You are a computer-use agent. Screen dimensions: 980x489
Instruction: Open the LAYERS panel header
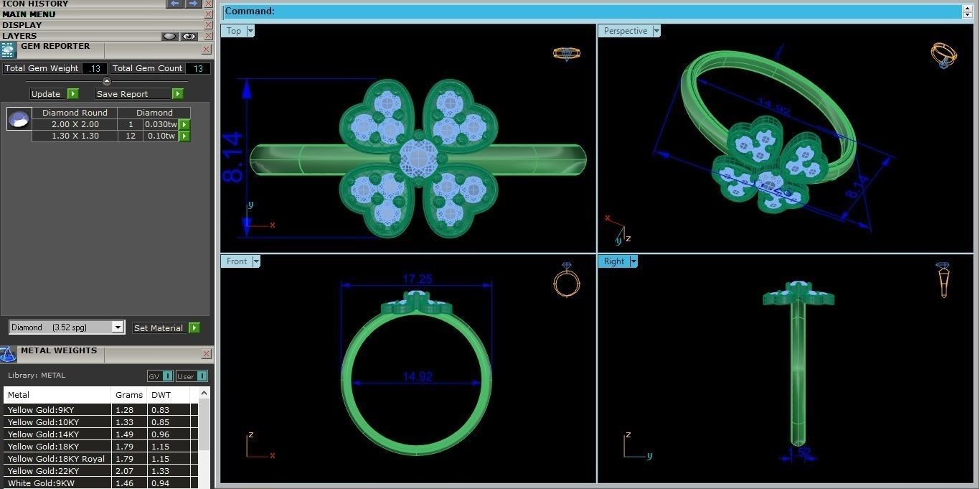(x=19, y=36)
